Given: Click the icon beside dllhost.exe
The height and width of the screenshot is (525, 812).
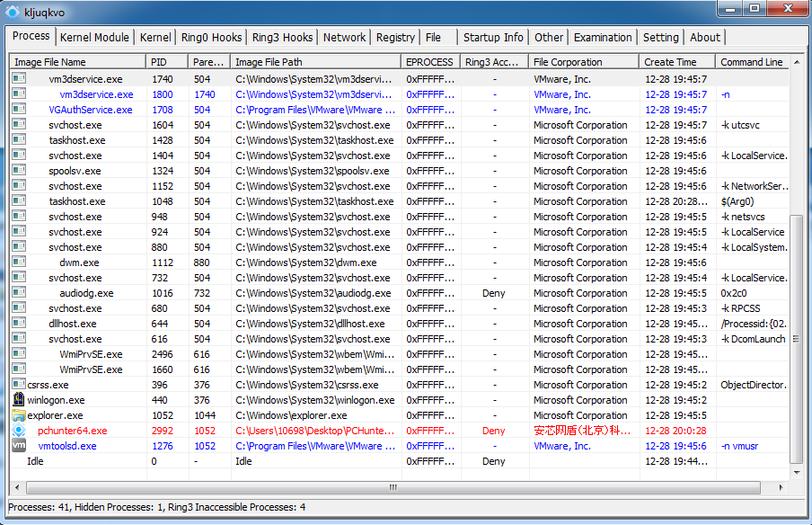Looking at the screenshot, I should point(19,323).
